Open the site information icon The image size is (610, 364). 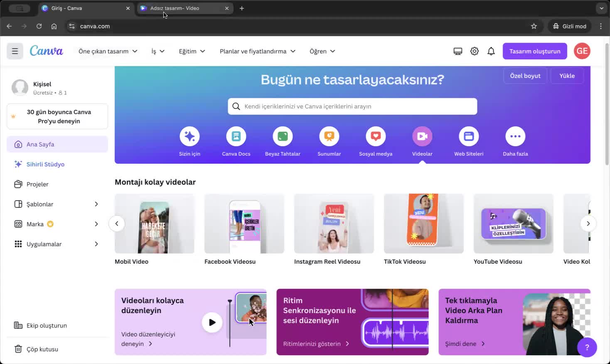coord(72,26)
